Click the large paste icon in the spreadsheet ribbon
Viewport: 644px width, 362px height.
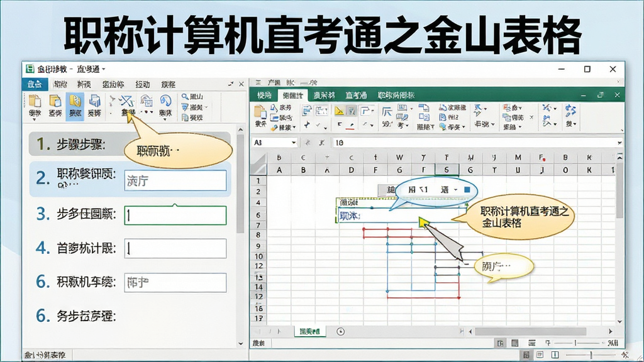tap(260, 112)
